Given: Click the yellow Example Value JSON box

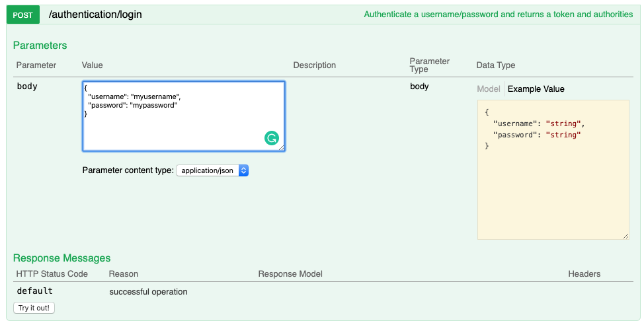Looking at the screenshot, I should pyautogui.click(x=553, y=170).
